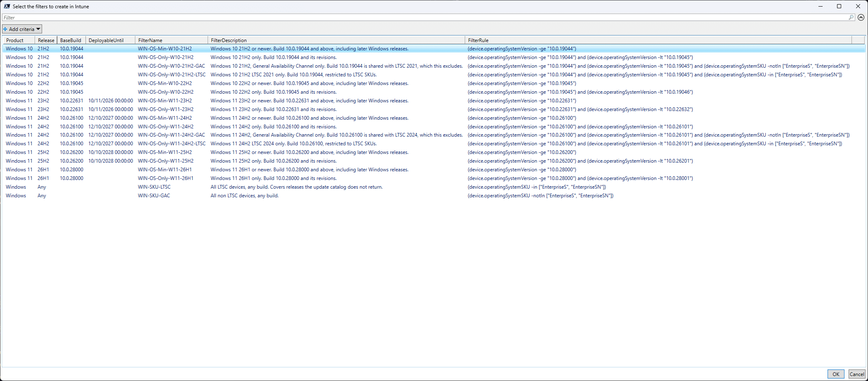Select the WIN-OS-Only-W11-24H2-LTSC filter name
The height and width of the screenshot is (381, 868).
click(x=172, y=144)
